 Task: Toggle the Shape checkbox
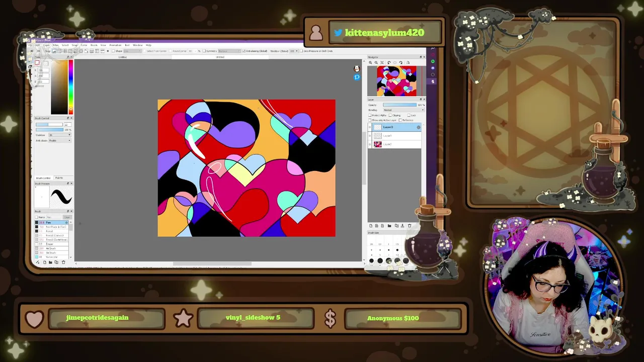click(x=113, y=51)
